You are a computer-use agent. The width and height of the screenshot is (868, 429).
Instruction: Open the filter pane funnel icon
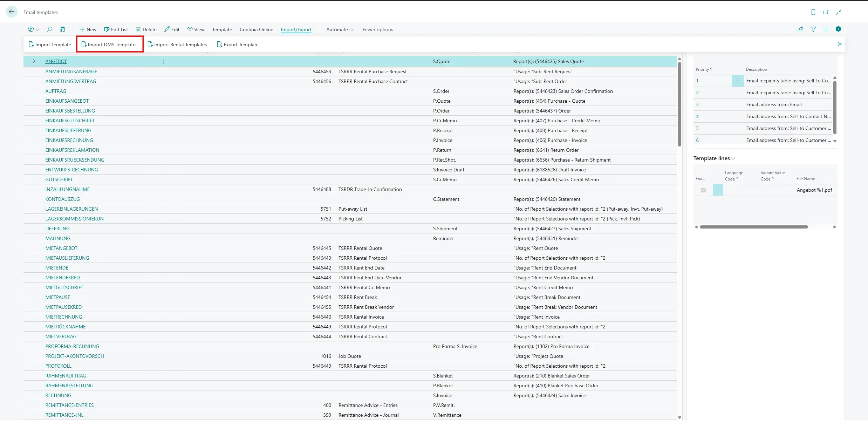pyautogui.click(x=813, y=29)
